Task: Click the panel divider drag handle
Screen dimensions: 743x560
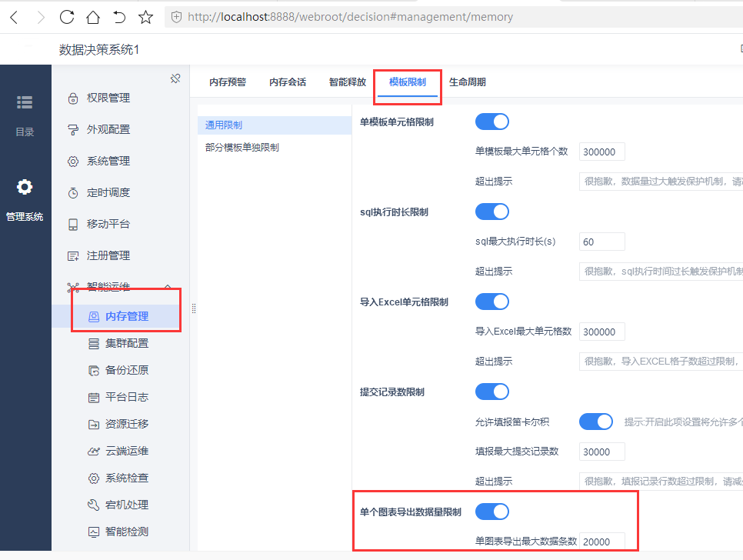Action: (194, 308)
